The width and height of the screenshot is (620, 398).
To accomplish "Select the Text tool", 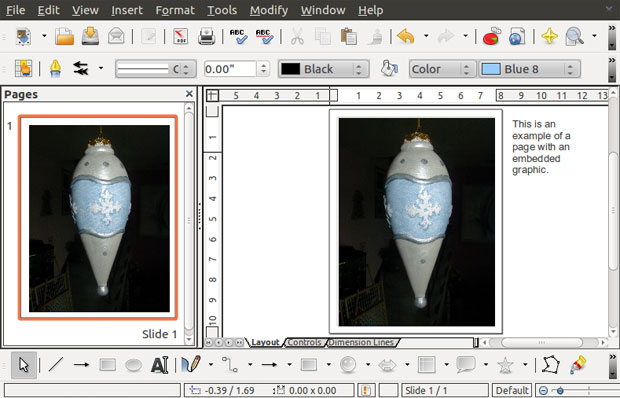I will point(160,364).
